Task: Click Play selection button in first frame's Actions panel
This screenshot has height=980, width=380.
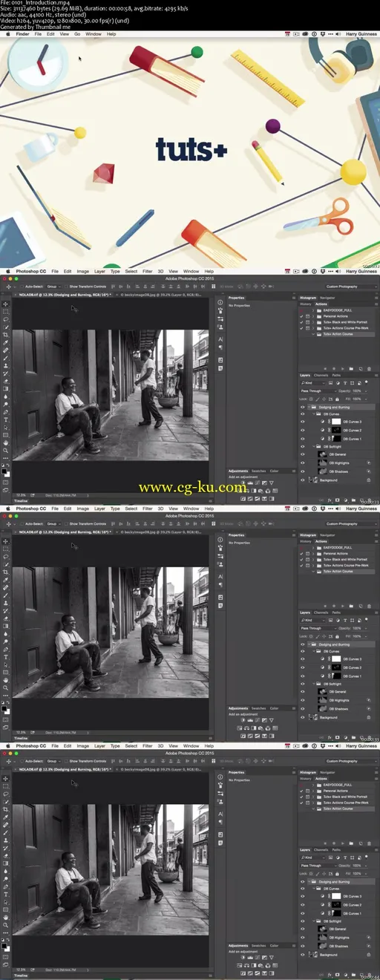Action: [343, 368]
